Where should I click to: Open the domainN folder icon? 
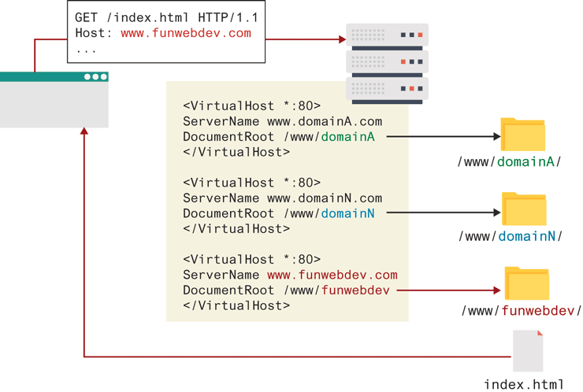point(524,209)
